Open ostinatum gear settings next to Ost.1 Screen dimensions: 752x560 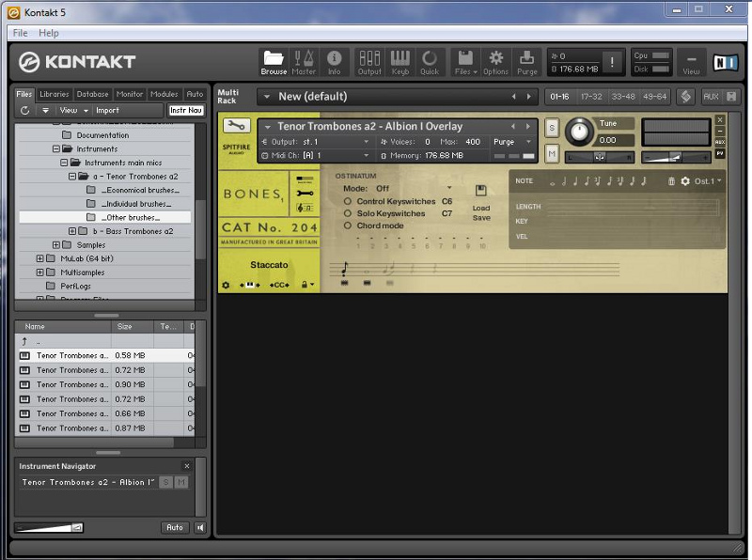tap(685, 180)
